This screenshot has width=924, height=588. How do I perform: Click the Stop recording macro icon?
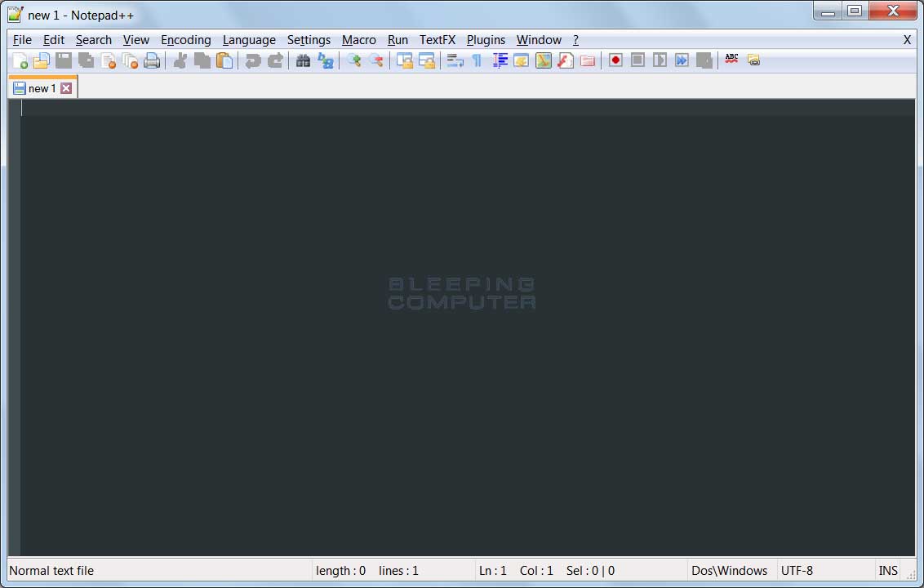coord(637,60)
